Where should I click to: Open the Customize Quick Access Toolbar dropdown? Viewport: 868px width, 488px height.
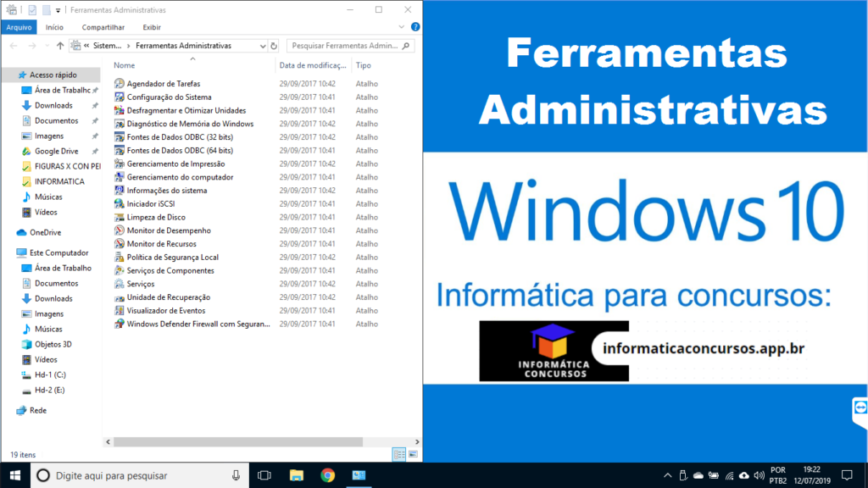58,10
